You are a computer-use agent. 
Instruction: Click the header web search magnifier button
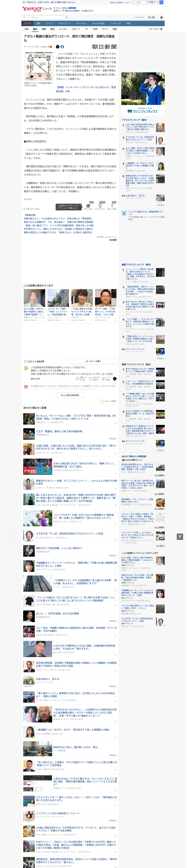[x=161, y=2]
